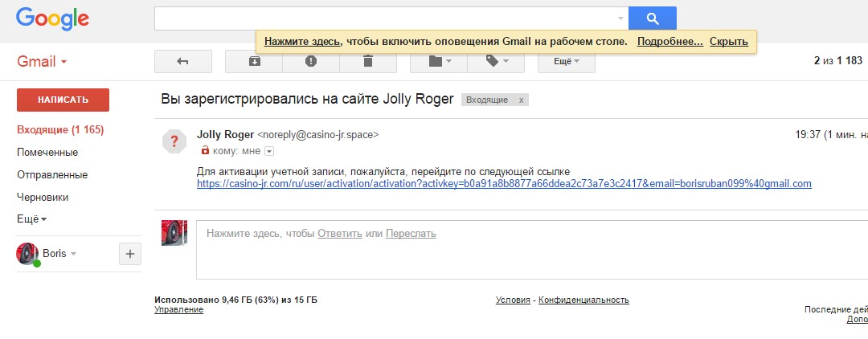This screenshot has height=339, width=868.
Task: Click the НАПИСАТЬ compose button
Action: point(63,100)
